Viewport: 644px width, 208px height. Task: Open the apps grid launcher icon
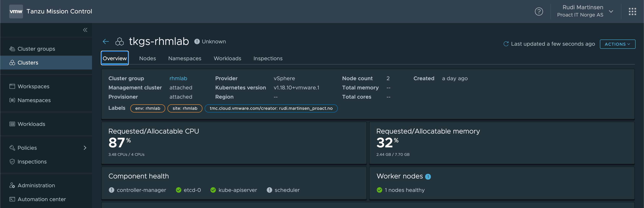tap(632, 12)
